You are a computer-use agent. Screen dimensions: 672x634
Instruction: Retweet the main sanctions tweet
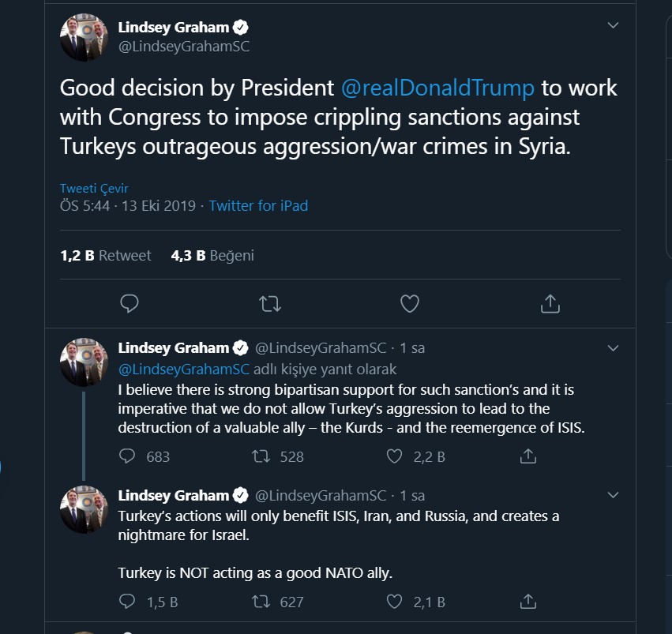270,303
